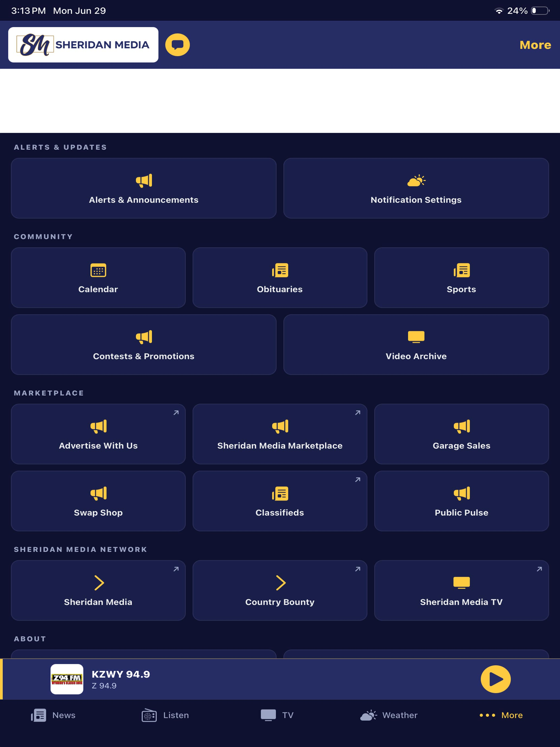Tap the Z94 FM station thumbnail

click(67, 679)
